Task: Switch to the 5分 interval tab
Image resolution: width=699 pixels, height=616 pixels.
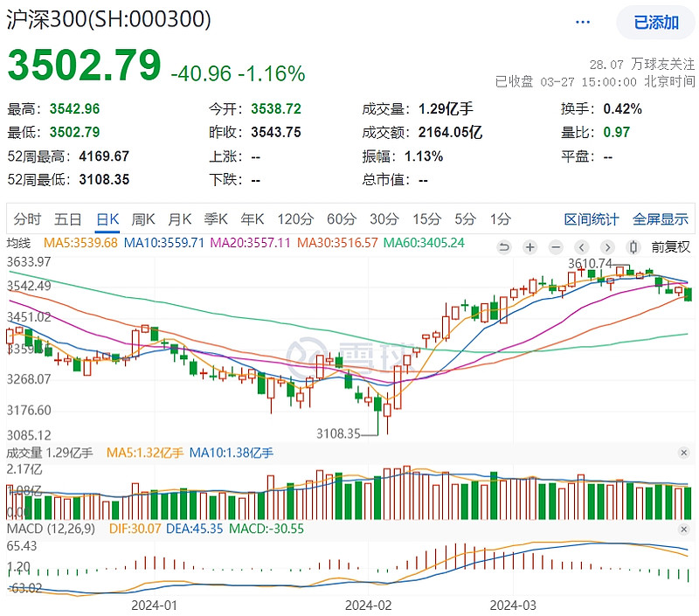Action: click(x=465, y=219)
